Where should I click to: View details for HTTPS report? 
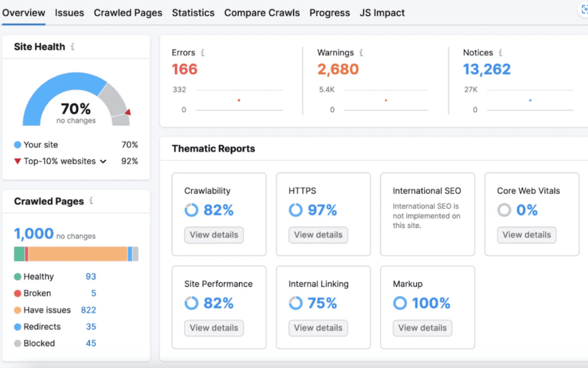click(x=318, y=235)
